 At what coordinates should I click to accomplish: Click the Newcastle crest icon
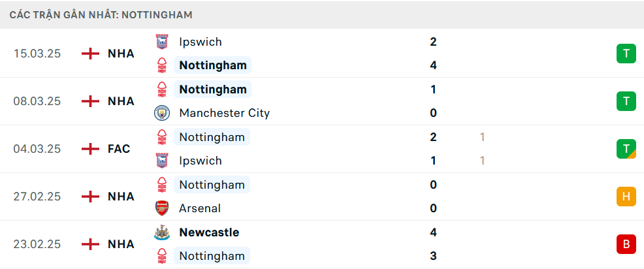tap(162, 232)
